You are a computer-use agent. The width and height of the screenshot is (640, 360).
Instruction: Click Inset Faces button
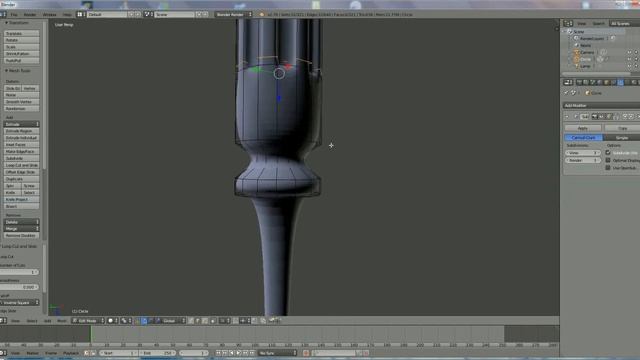(x=21, y=144)
